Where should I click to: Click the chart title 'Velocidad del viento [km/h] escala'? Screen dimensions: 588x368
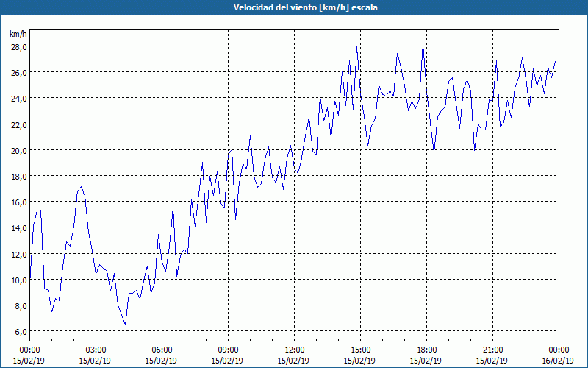[x=305, y=7]
